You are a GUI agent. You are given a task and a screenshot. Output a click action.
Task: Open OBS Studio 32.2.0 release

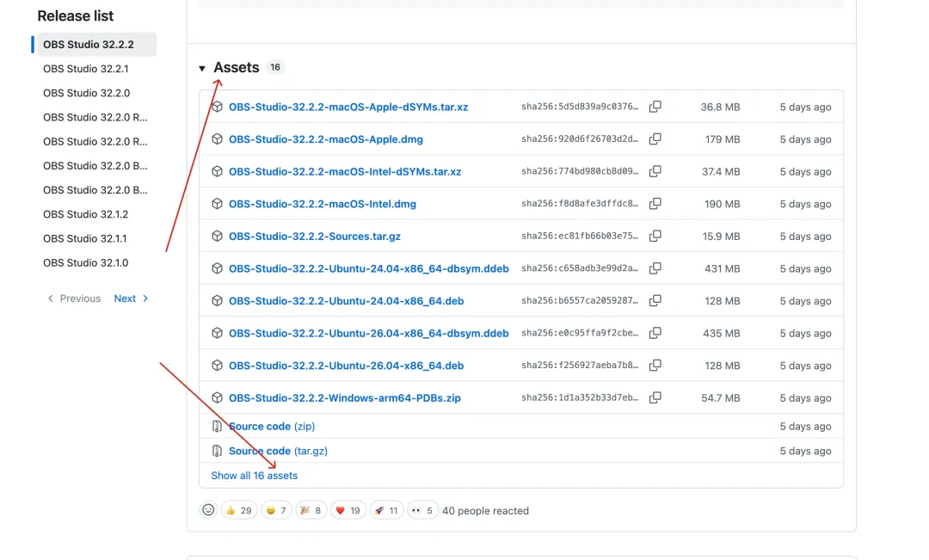(x=86, y=93)
